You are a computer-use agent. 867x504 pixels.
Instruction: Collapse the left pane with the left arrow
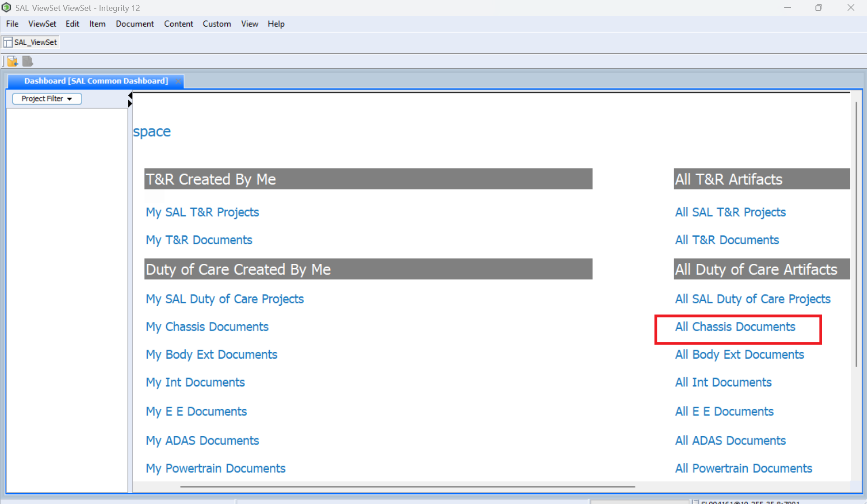coord(130,95)
